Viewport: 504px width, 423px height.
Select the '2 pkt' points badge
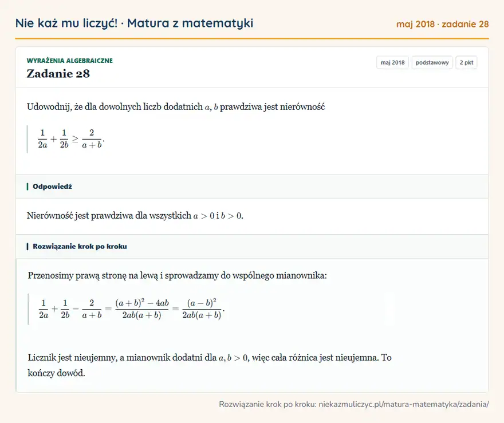pyautogui.click(x=466, y=62)
